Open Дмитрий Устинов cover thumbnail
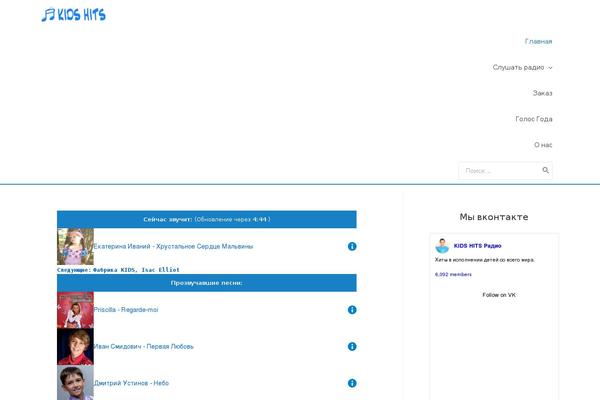 tap(75, 382)
